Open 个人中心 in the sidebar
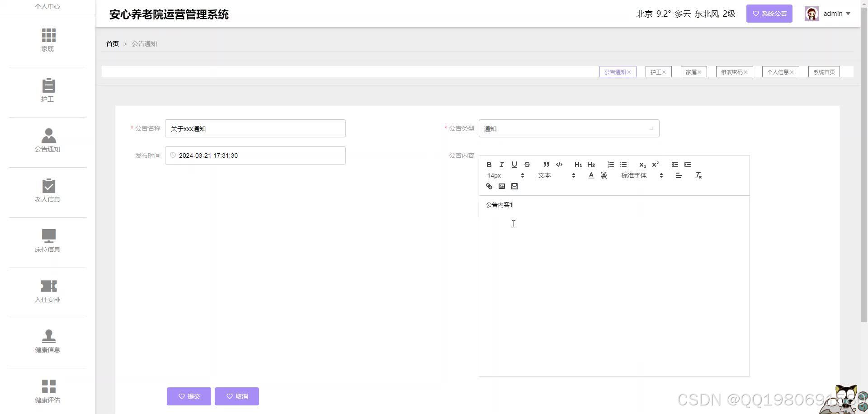The image size is (868, 414). [x=47, y=7]
